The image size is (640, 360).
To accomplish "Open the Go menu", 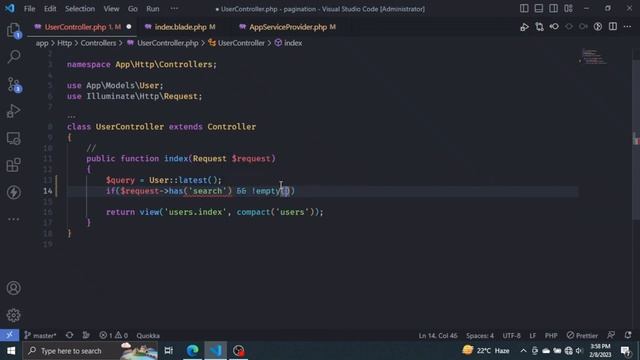I will point(133,9).
